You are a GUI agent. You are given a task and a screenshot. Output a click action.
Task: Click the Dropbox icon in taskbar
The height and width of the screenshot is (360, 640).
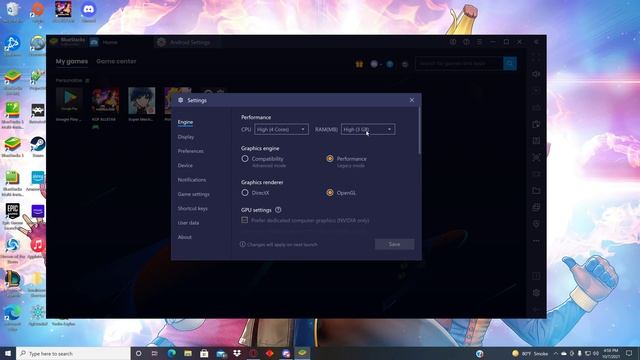(x=237, y=353)
